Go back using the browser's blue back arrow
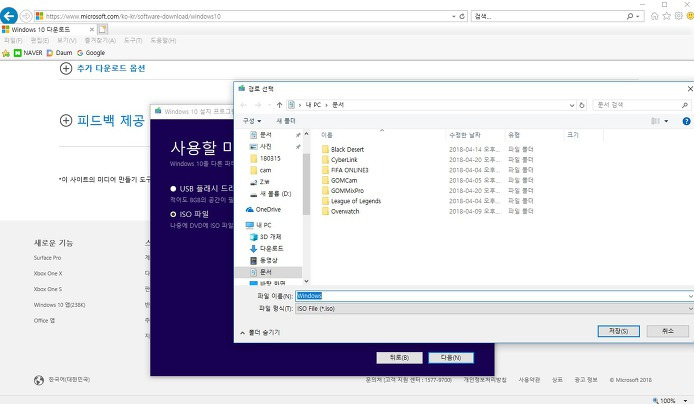This screenshot has height=404, width=694. click(8, 16)
